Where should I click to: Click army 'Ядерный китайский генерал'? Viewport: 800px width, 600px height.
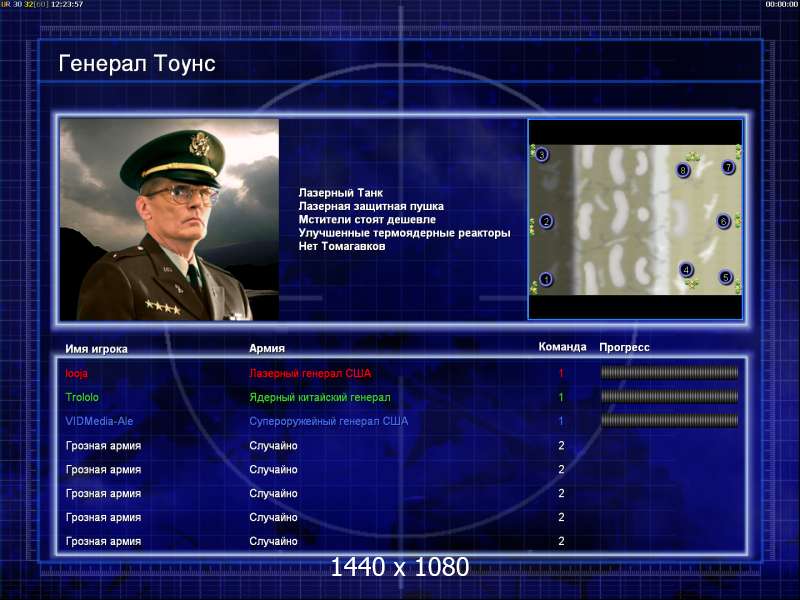coord(320,397)
